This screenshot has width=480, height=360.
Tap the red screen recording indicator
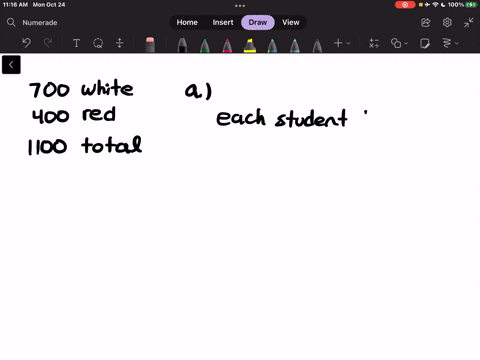(405, 5)
